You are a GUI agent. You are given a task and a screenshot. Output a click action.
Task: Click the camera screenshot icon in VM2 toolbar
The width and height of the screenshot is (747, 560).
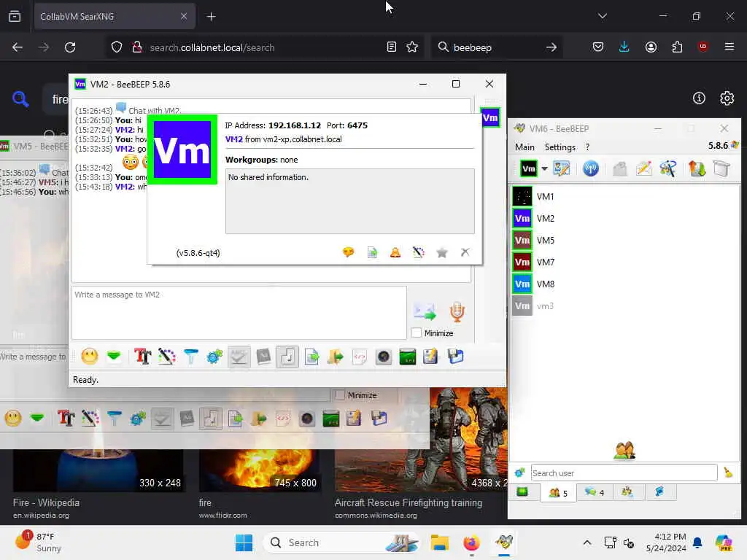384,357
